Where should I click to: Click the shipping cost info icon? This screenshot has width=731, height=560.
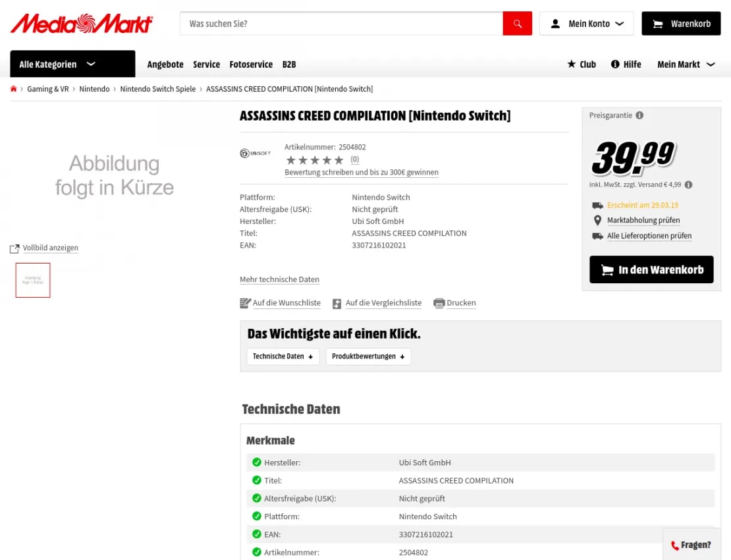(x=688, y=185)
